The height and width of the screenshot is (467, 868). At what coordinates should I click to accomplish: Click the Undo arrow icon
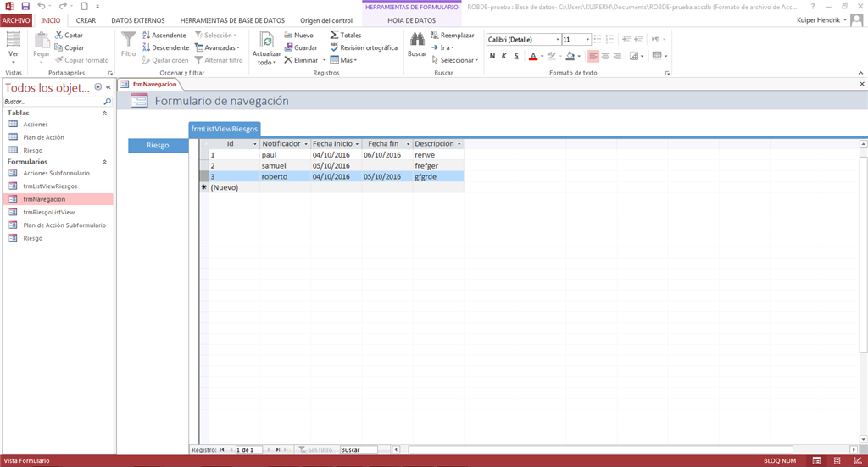coord(42,6)
